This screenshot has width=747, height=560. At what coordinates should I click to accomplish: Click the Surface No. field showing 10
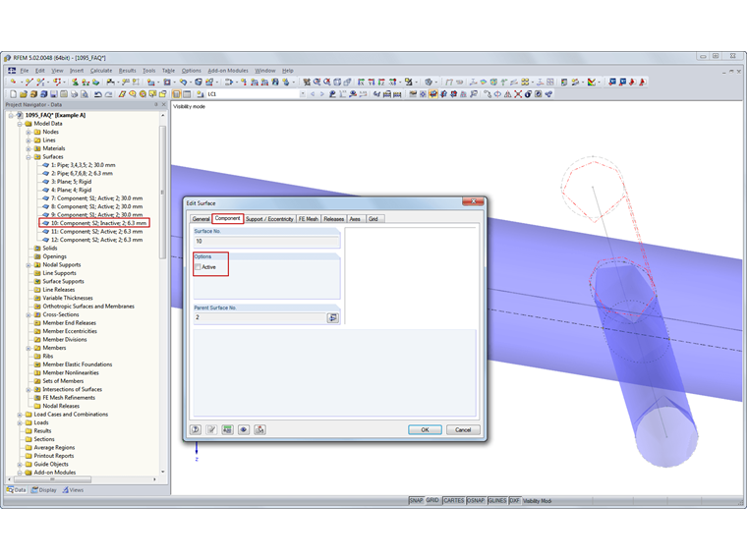(x=266, y=242)
